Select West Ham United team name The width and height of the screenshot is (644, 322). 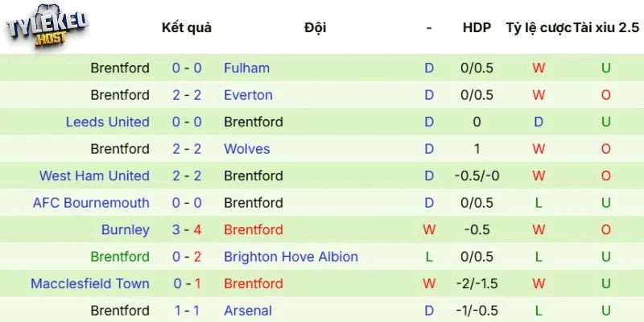[x=94, y=176]
